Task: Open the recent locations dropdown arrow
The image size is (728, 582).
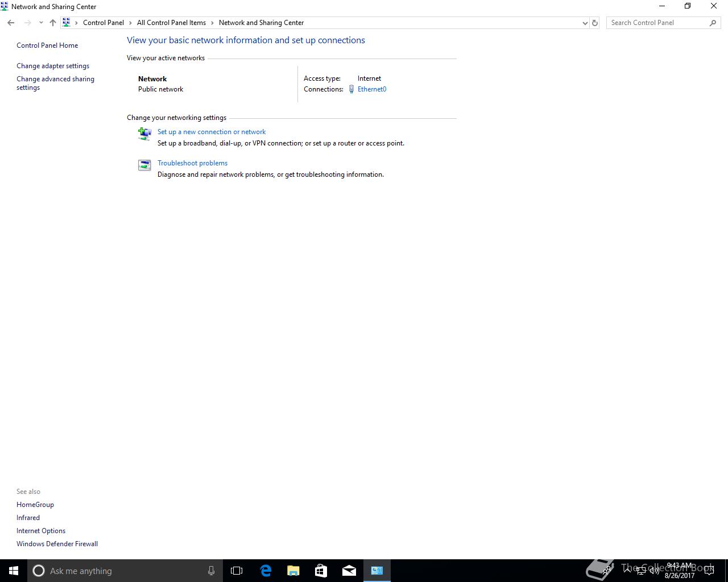Action: click(41, 23)
